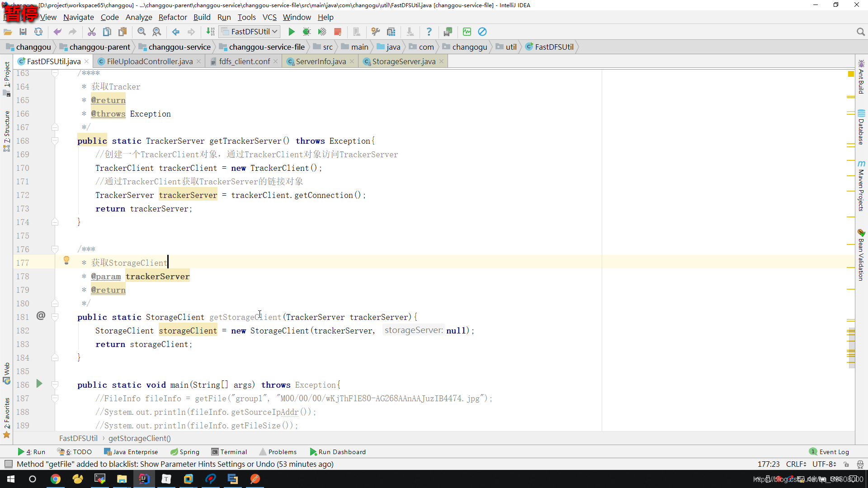This screenshot has height=488, width=868.
Task: Click the Open folder toolbar icon
Action: coord(8,32)
